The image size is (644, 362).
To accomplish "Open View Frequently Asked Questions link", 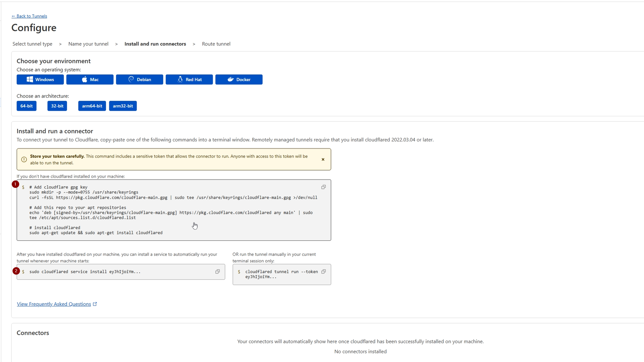I will point(54,304).
